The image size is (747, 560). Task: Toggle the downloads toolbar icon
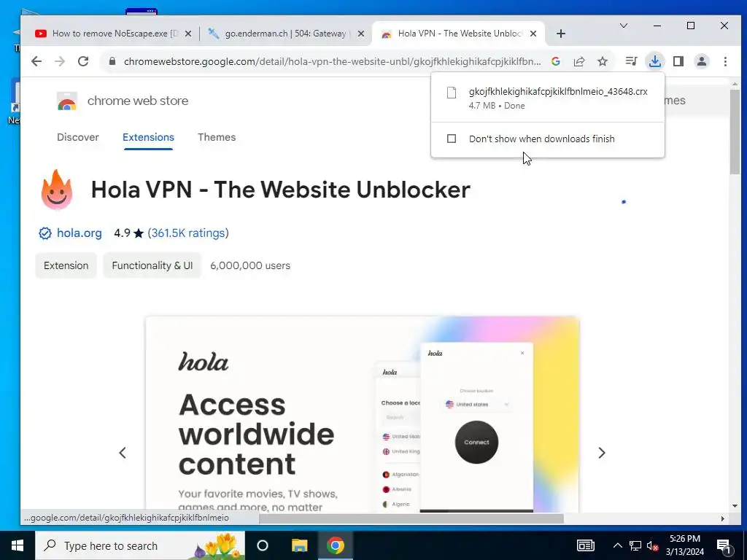[655, 61]
